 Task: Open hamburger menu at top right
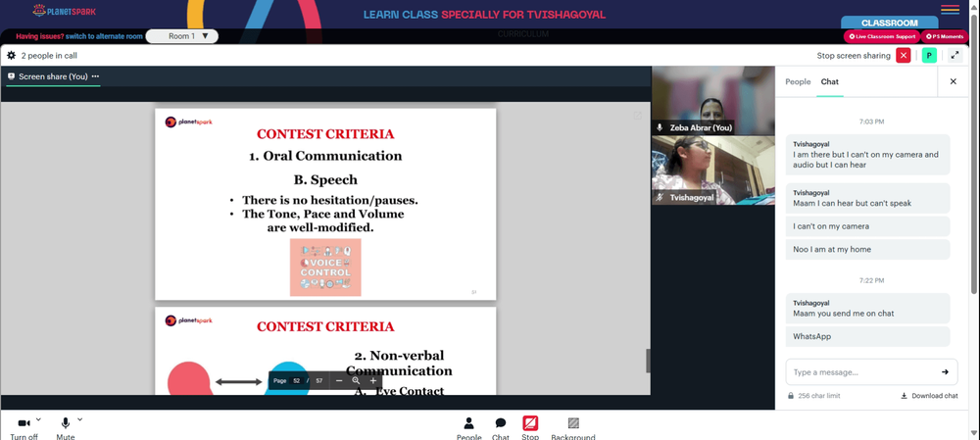click(950, 10)
